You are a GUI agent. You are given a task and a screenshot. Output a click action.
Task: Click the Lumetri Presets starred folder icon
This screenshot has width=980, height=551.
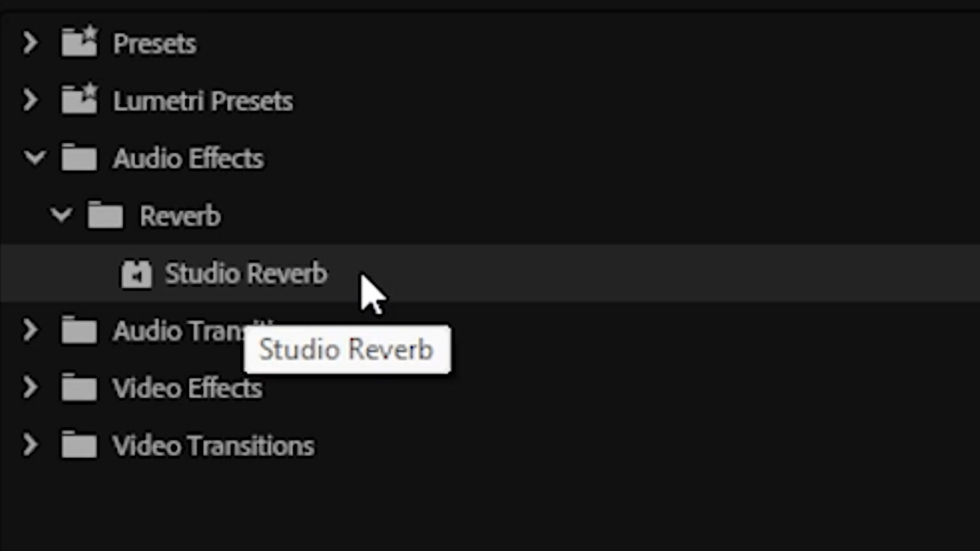coord(79,99)
